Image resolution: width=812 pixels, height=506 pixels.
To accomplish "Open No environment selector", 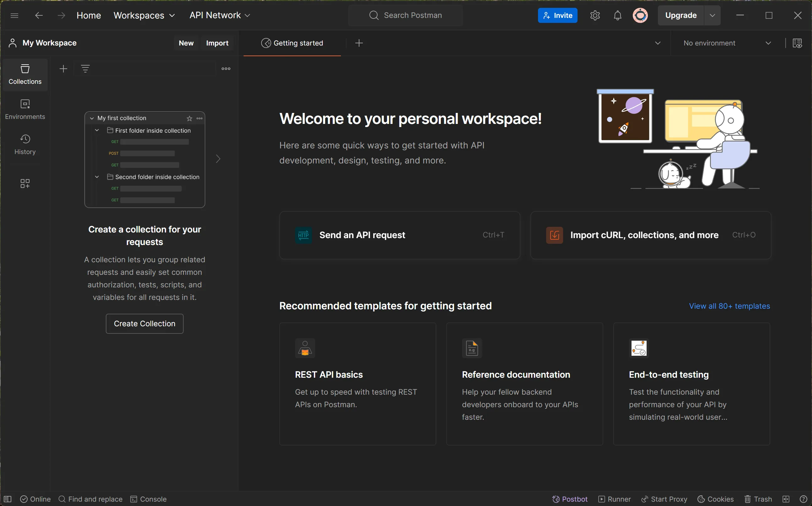I will [727, 43].
